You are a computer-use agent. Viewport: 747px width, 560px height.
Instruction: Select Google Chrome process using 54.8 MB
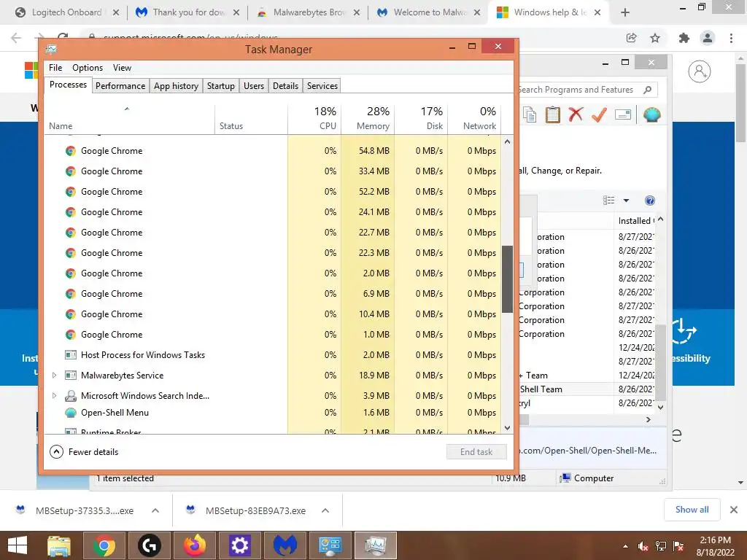point(273,151)
